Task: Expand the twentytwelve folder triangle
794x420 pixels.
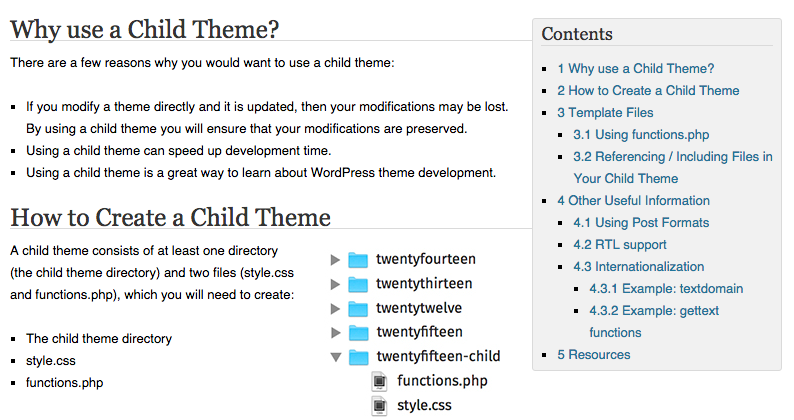Action: coord(336,308)
